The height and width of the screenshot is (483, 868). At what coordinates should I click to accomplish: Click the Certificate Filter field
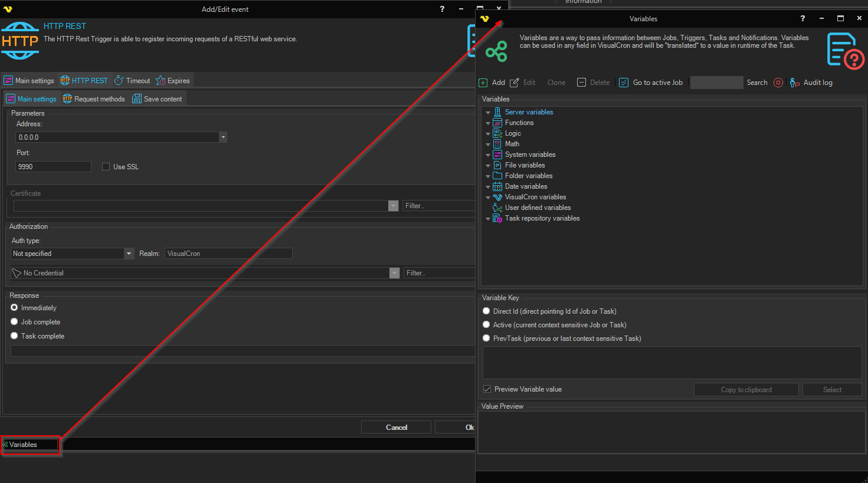point(439,206)
